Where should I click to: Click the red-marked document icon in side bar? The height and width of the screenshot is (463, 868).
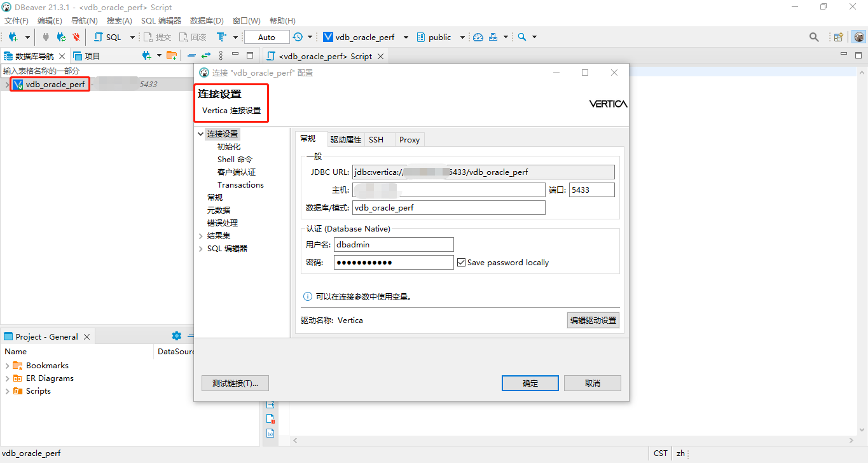(270, 418)
